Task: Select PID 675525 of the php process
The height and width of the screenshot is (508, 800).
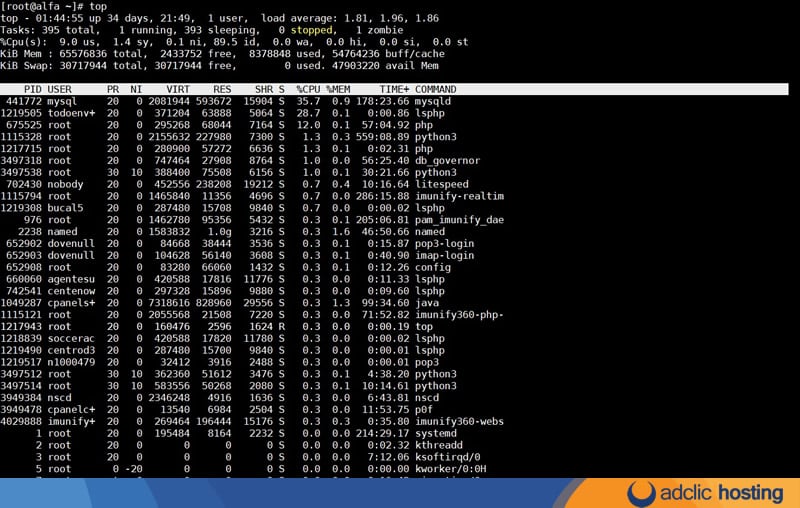Action: click(x=24, y=125)
